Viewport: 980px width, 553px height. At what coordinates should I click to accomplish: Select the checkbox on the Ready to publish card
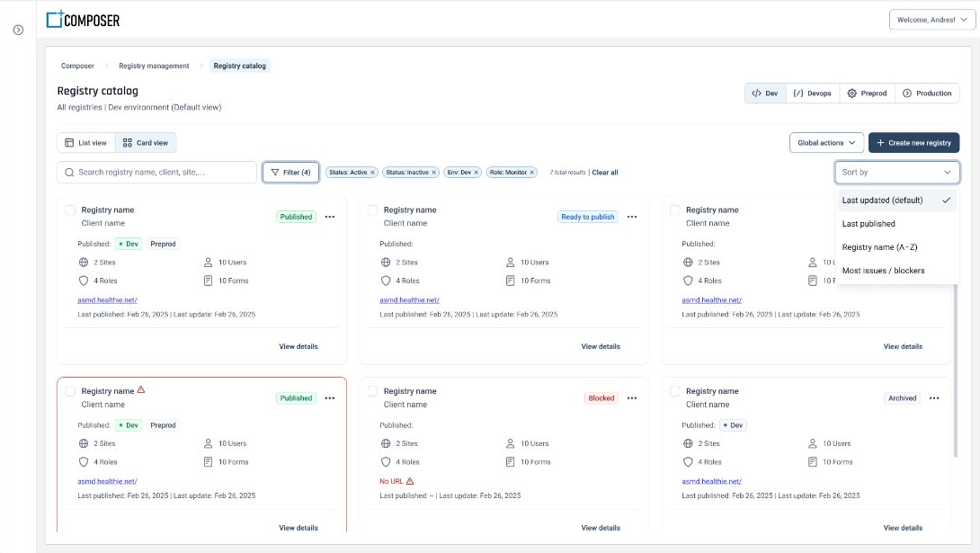(372, 210)
